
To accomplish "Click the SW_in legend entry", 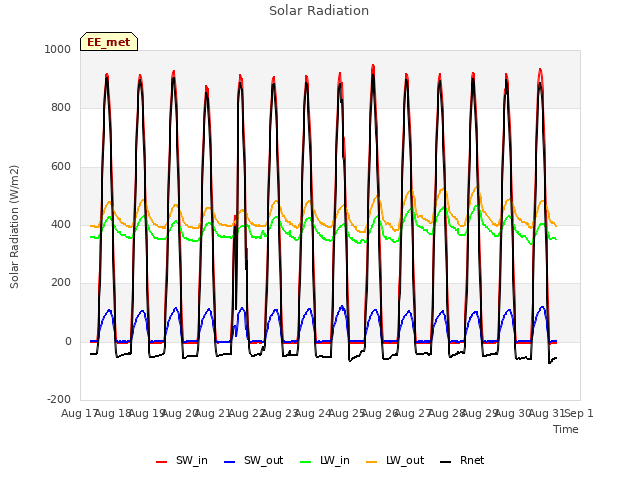I will click(x=182, y=461).
